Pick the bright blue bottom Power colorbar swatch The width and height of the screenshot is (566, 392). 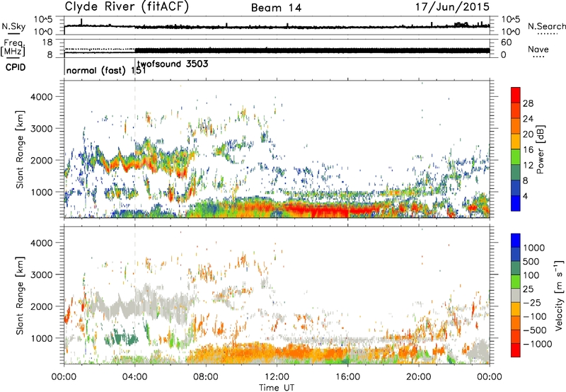[516, 203]
